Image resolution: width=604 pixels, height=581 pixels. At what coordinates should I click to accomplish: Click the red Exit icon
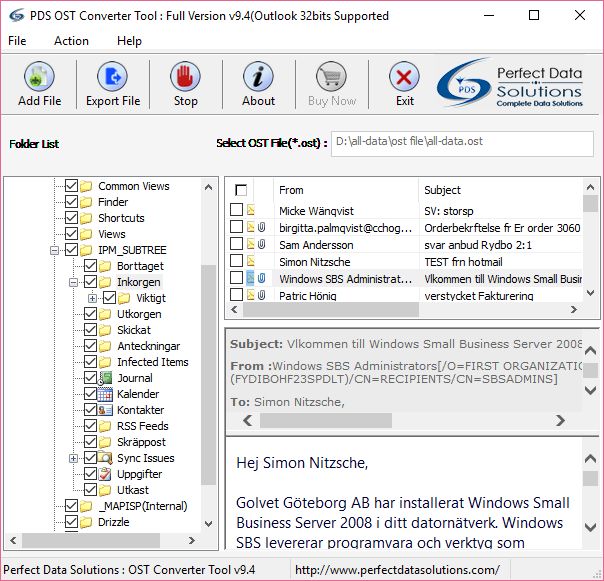pyautogui.click(x=404, y=76)
